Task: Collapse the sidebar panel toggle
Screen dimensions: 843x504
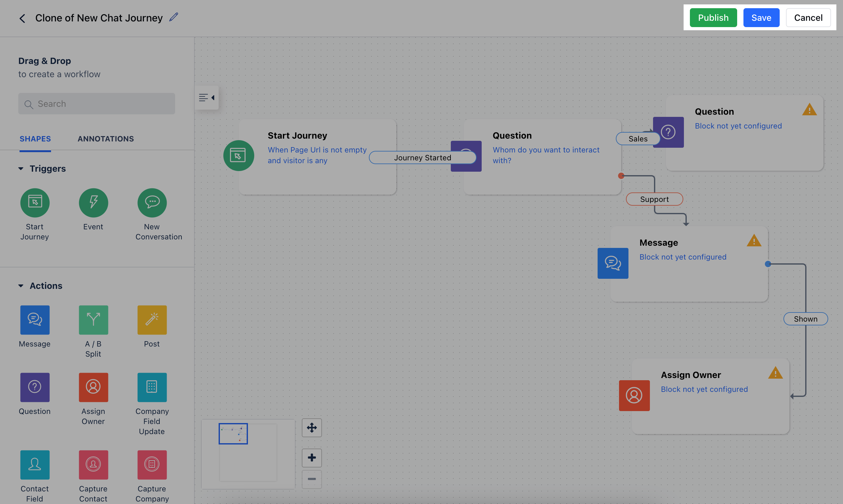Action: tap(207, 98)
